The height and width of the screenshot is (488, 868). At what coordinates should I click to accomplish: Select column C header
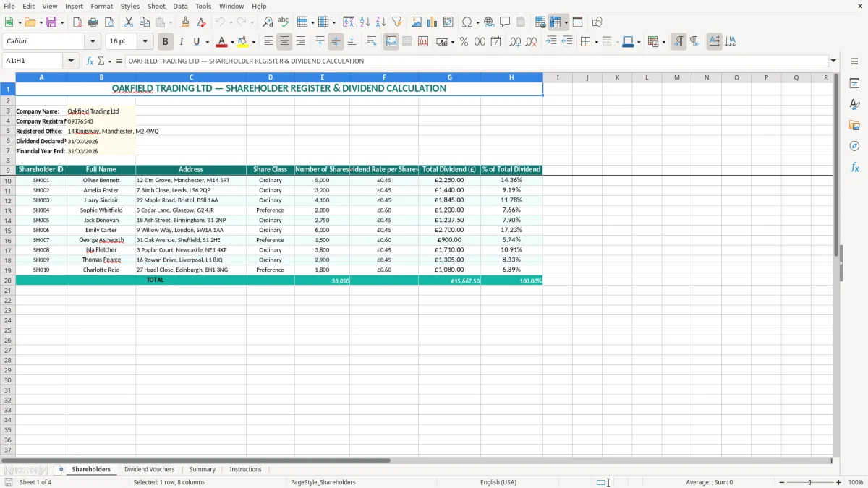(191, 77)
